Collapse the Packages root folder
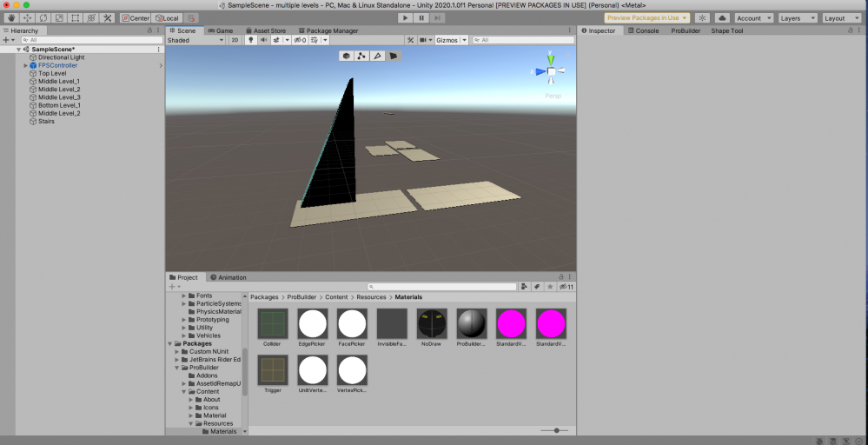The width and height of the screenshot is (868, 445). [x=170, y=343]
